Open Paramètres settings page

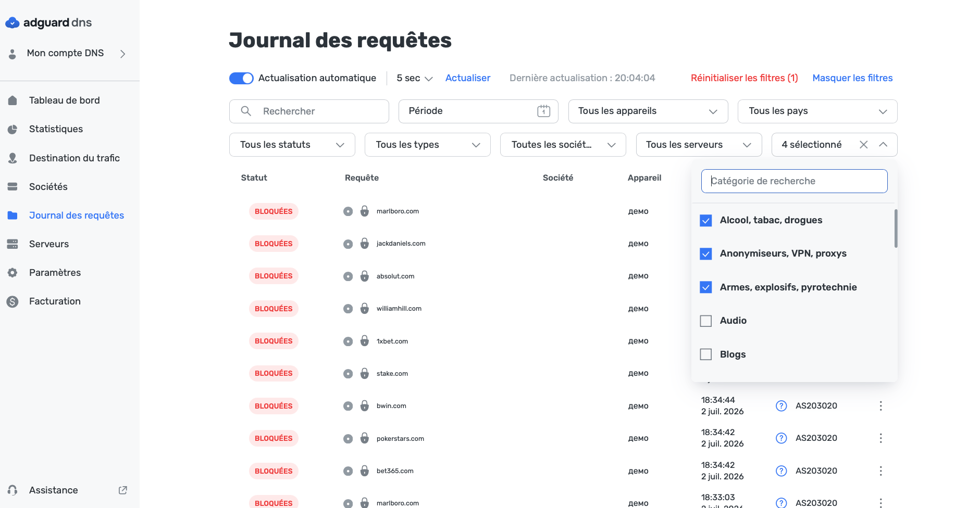coord(55,273)
